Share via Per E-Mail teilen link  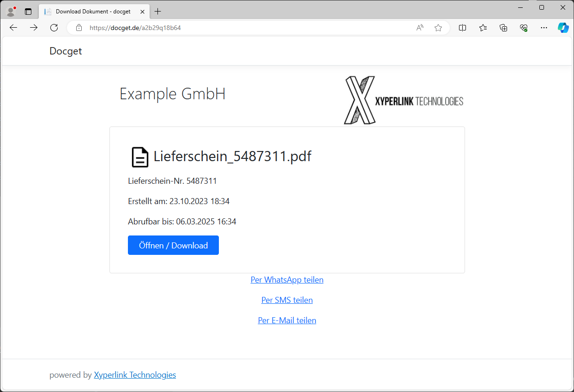point(287,320)
